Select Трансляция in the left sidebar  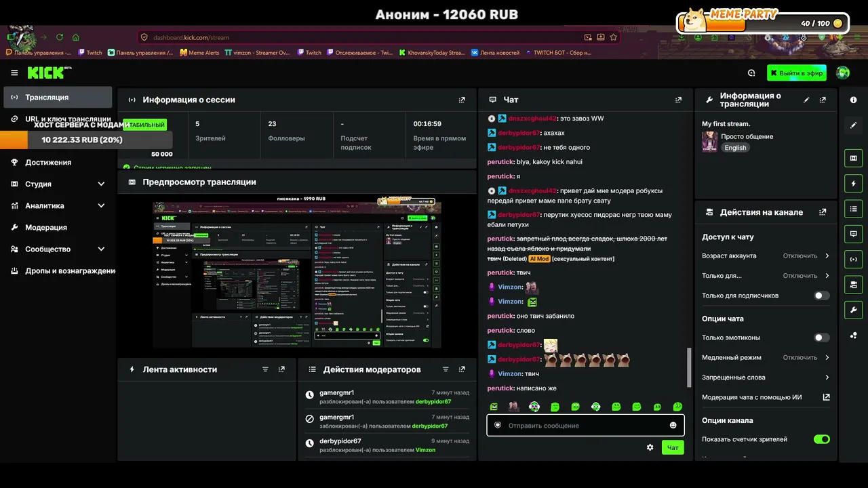(58, 97)
